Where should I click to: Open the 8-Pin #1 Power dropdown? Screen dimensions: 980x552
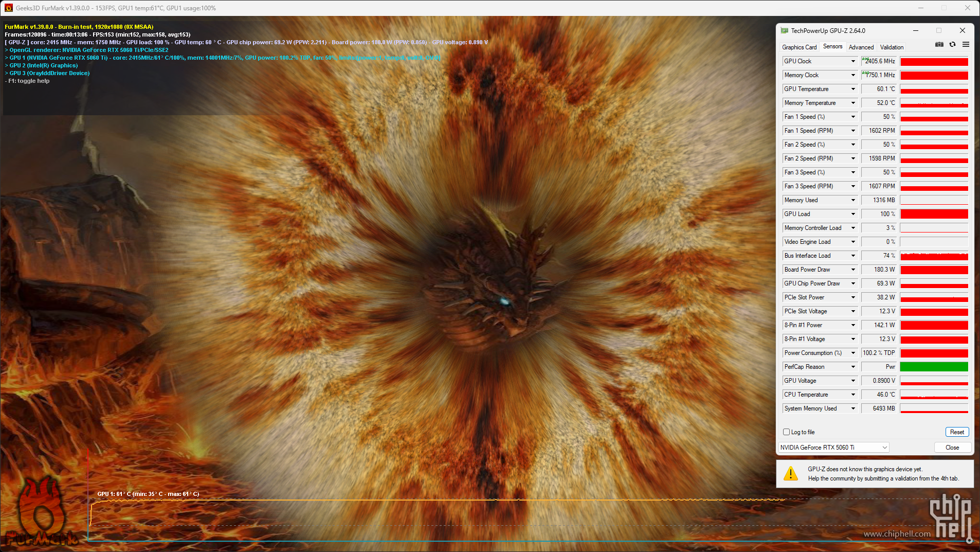coord(853,325)
